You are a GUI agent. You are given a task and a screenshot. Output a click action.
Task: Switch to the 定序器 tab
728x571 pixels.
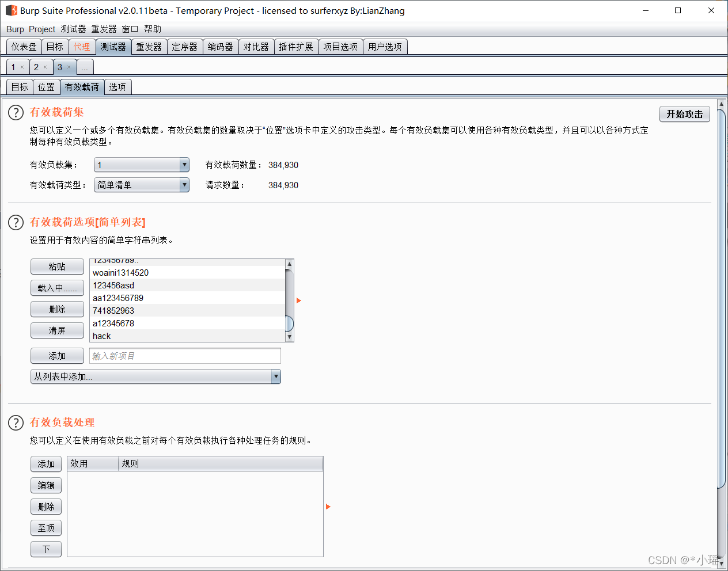point(184,47)
